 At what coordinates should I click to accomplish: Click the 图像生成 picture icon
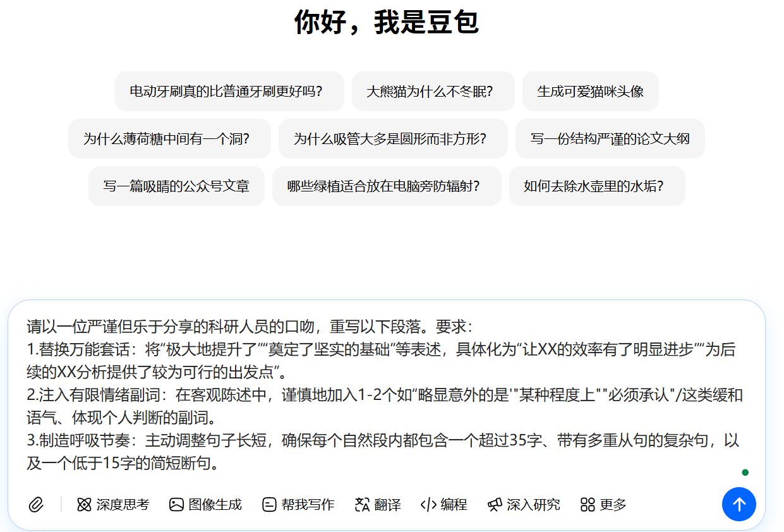pos(176,505)
